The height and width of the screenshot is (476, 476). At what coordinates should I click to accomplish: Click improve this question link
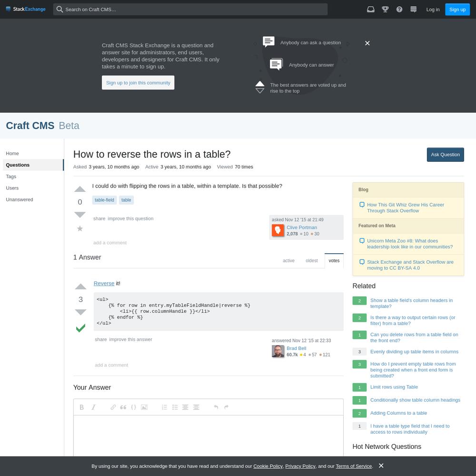(130, 218)
